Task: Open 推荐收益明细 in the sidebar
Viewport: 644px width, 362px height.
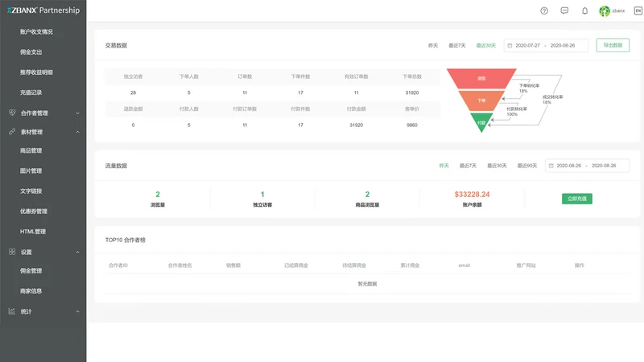Action: (36, 72)
